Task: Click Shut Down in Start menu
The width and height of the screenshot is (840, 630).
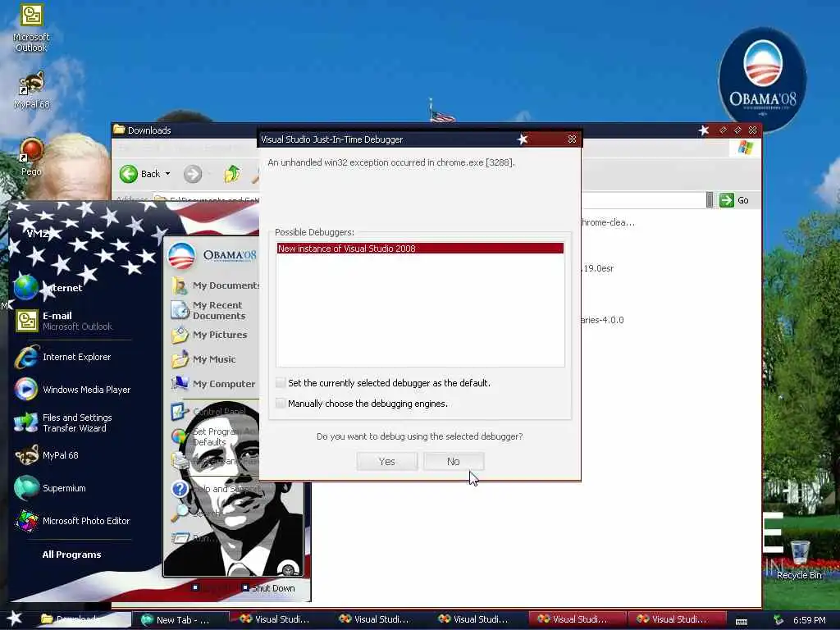Action: click(x=267, y=587)
